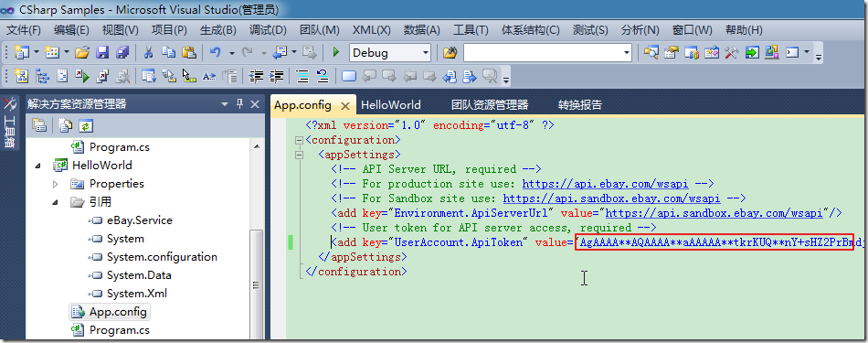Click the Save All icon

point(122,53)
